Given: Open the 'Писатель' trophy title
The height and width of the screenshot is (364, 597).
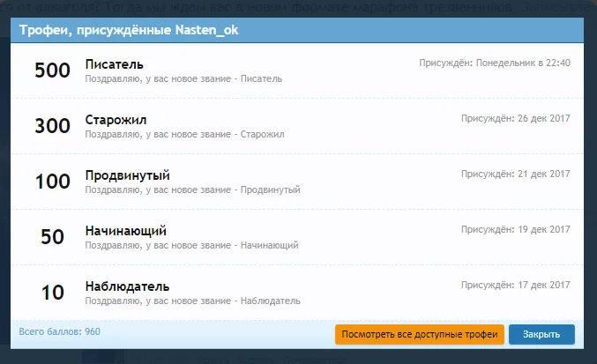Looking at the screenshot, I should (x=115, y=64).
